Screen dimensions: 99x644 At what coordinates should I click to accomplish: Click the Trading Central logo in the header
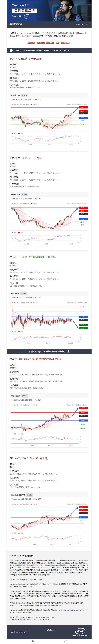(27, 16)
